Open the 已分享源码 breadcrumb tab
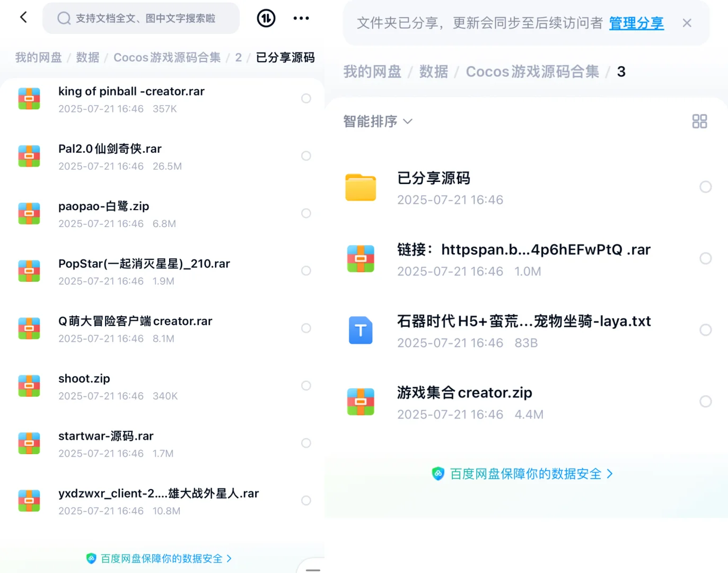 click(285, 57)
